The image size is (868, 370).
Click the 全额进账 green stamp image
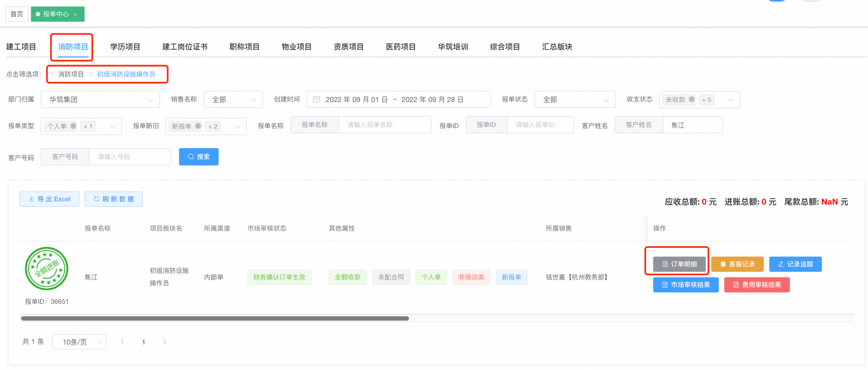46,269
